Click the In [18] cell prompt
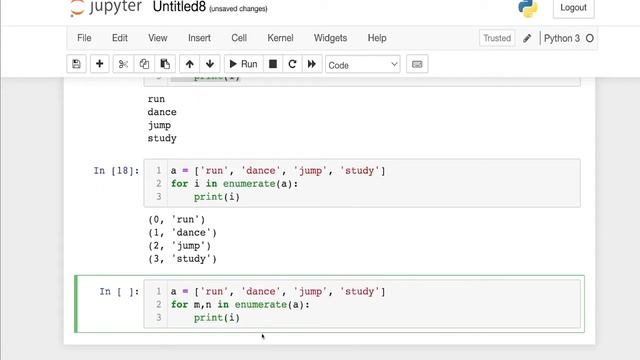The image size is (640, 360). coord(116,171)
